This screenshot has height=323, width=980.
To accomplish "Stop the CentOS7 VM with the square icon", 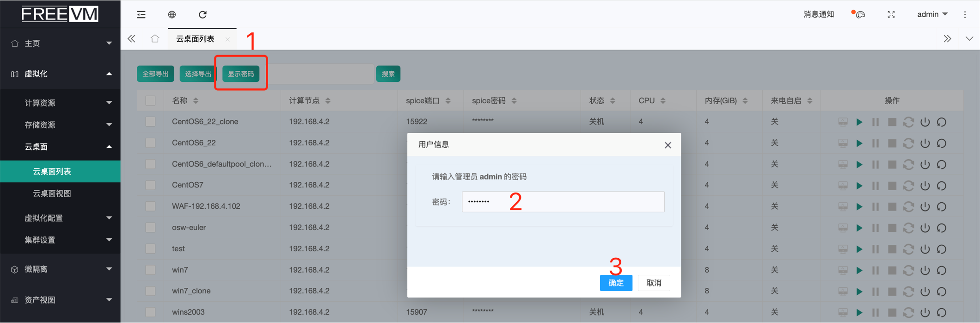I will click(x=892, y=186).
